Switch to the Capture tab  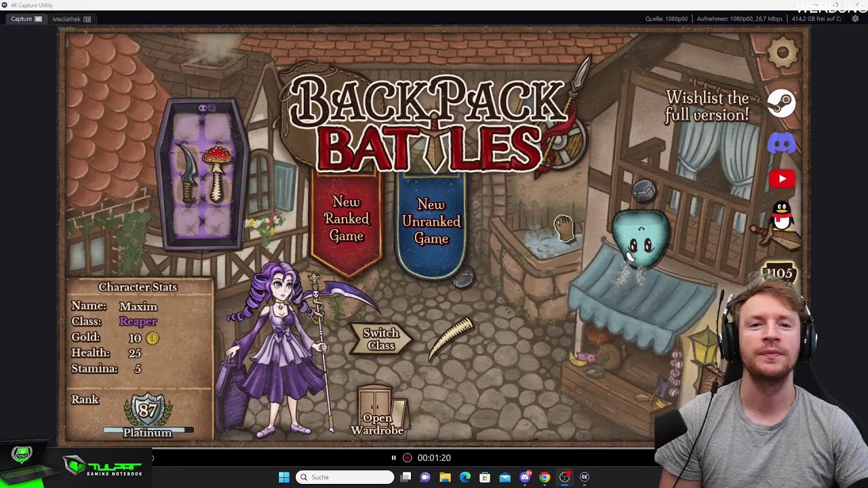(x=26, y=19)
